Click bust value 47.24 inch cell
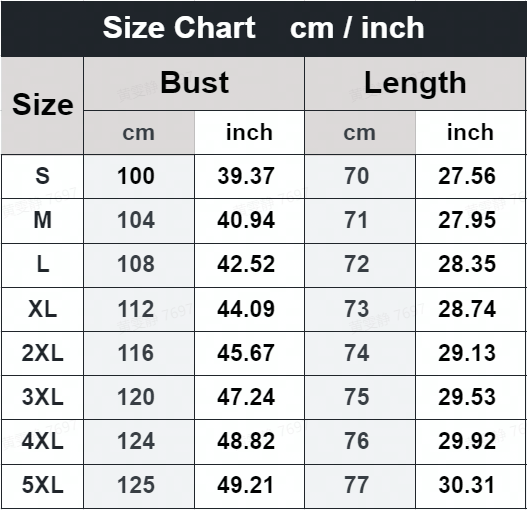Screen dimensions: 527x510 [x=249, y=397]
